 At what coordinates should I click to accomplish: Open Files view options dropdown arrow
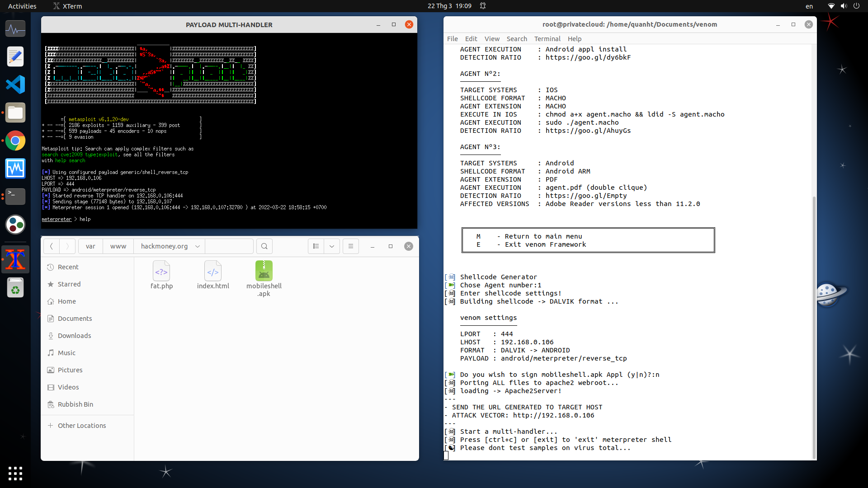(332, 246)
